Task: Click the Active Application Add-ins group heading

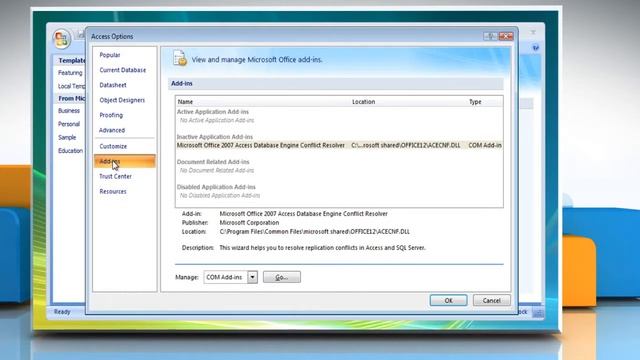Action: 213,112
